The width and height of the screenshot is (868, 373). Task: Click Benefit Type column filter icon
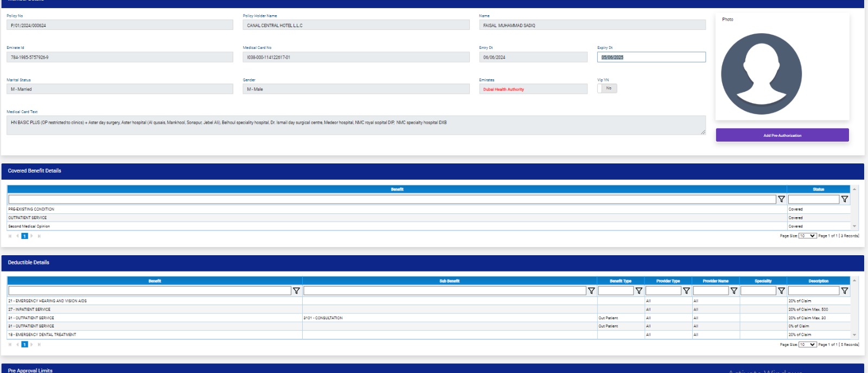pos(639,291)
